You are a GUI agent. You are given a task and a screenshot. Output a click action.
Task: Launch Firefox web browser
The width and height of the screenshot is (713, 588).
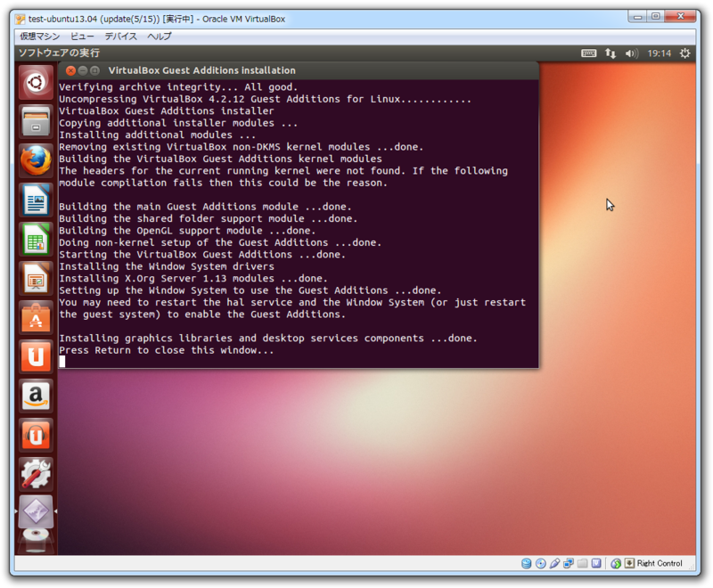36,161
